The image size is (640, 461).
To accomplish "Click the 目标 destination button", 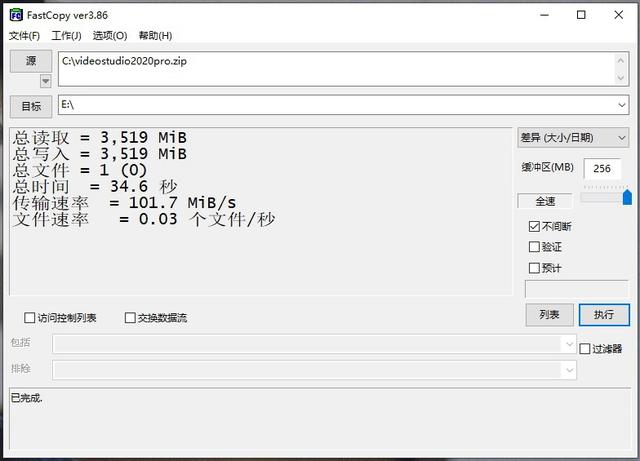I will [31, 107].
